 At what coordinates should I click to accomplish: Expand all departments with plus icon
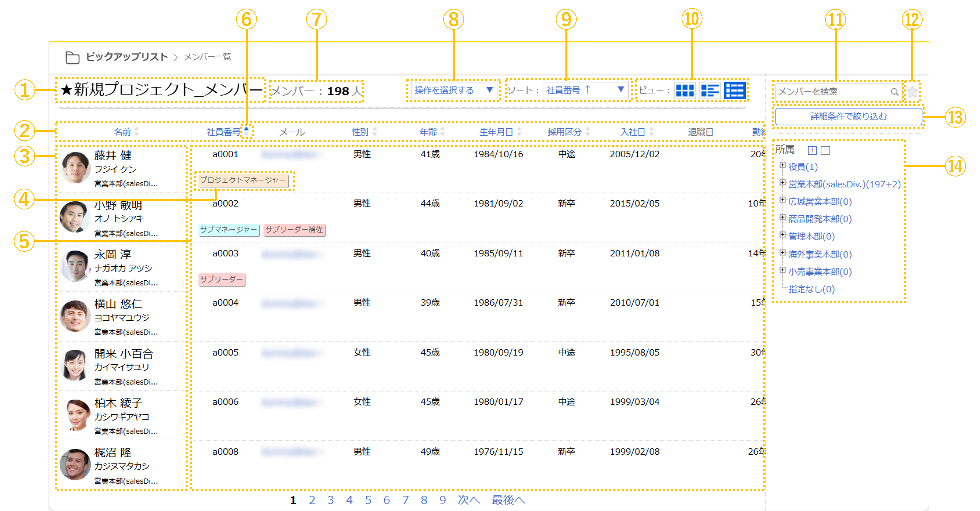(x=812, y=150)
